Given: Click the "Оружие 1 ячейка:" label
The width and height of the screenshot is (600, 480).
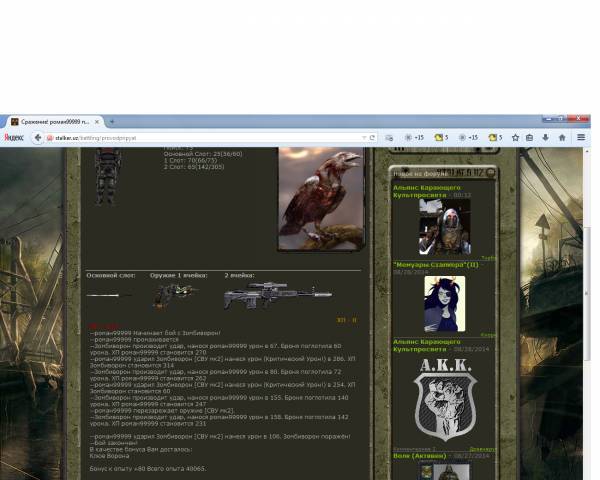Looking at the screenshot, I should (x=179, y=275).
